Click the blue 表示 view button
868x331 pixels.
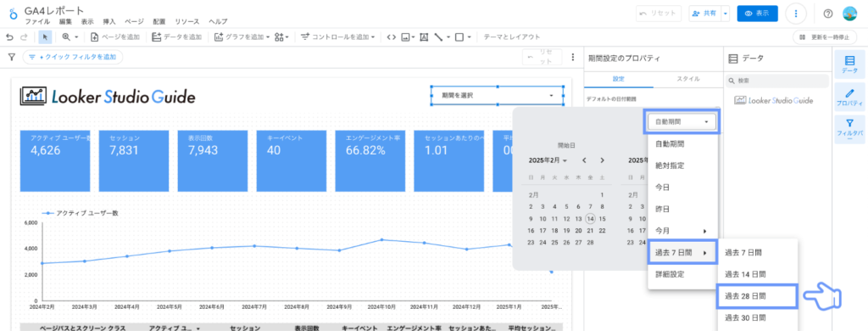tap(757, 14)
